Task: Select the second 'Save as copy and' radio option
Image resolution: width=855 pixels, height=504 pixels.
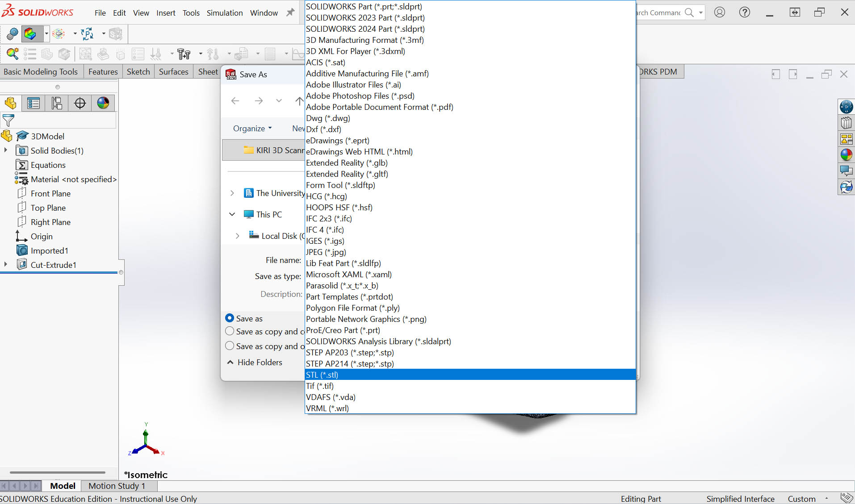Action: pos(230,346)
